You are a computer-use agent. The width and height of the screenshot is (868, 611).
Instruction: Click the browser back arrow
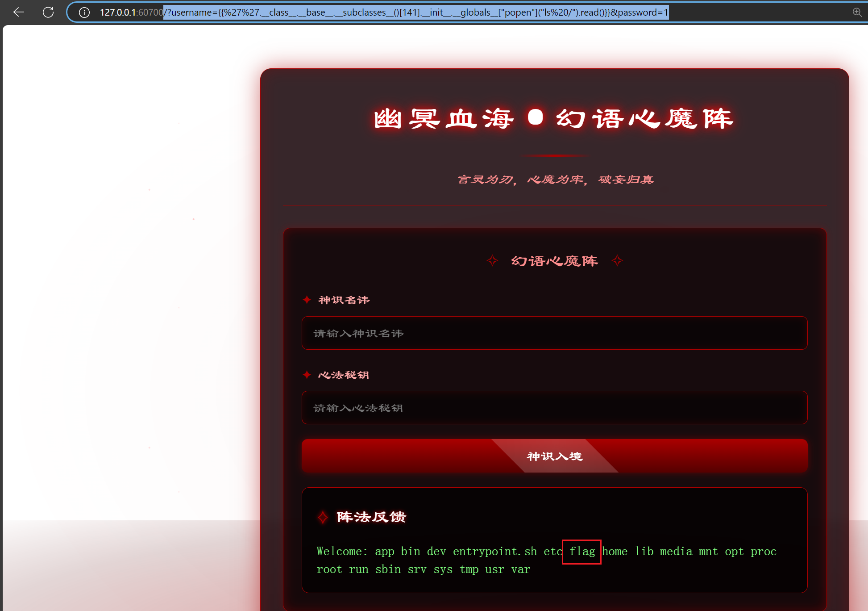pyautogui.click(x=18, y=13)
